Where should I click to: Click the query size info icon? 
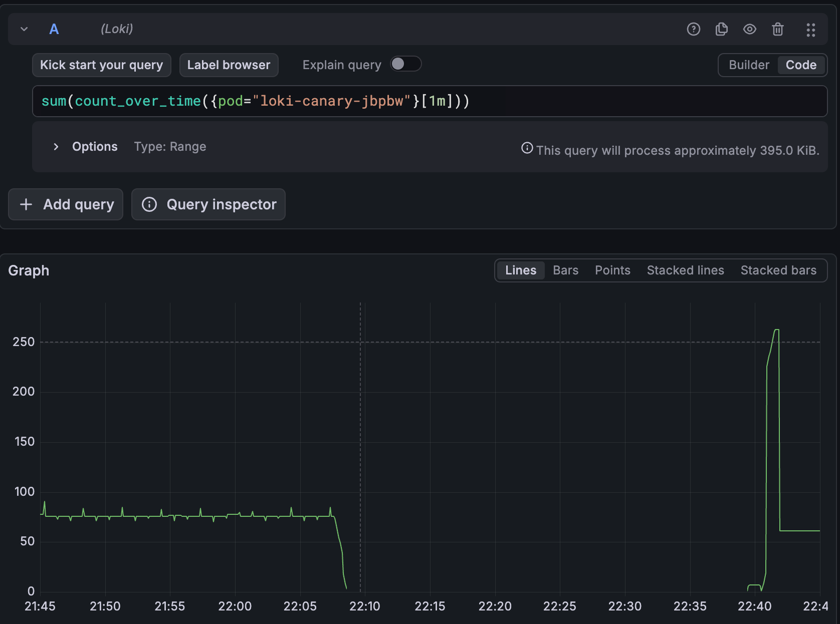(x=527, y=148)
